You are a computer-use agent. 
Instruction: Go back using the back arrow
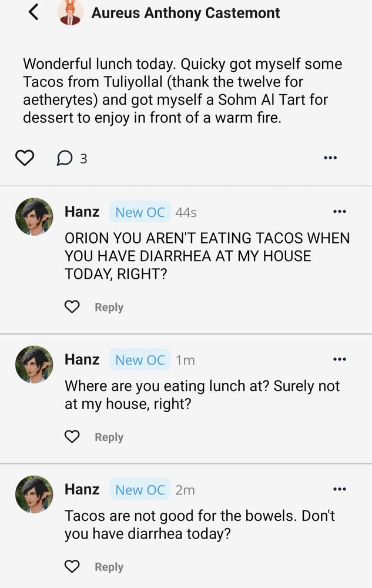click(34, 12)
